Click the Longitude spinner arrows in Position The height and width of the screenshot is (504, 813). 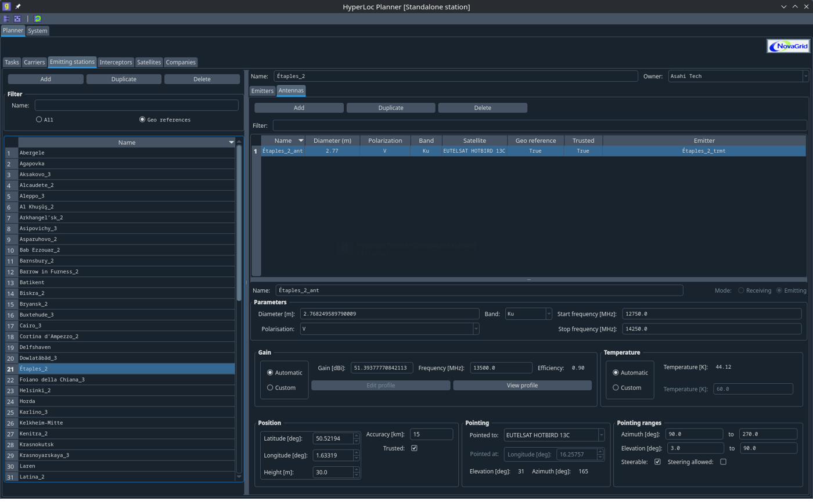coord(356,455)
